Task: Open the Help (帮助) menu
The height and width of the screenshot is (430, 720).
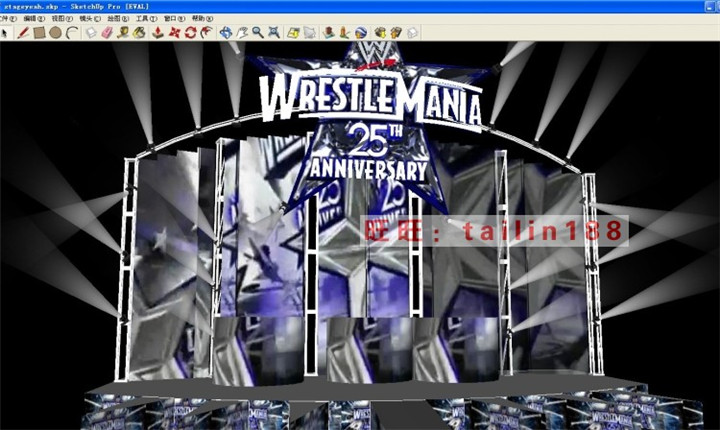Action: pos(202,18)
